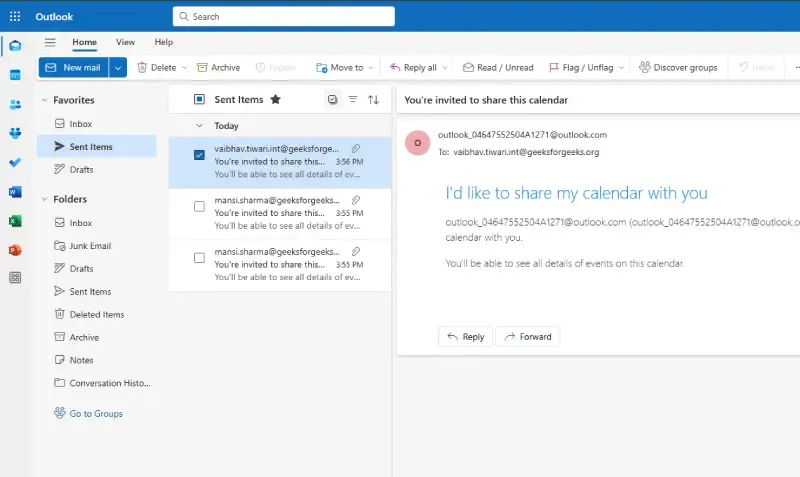This screenshot has height=477, width=800.
Task: Click attachment icon on vaibhav.tiwari message
Action: (x=356, y=148)
